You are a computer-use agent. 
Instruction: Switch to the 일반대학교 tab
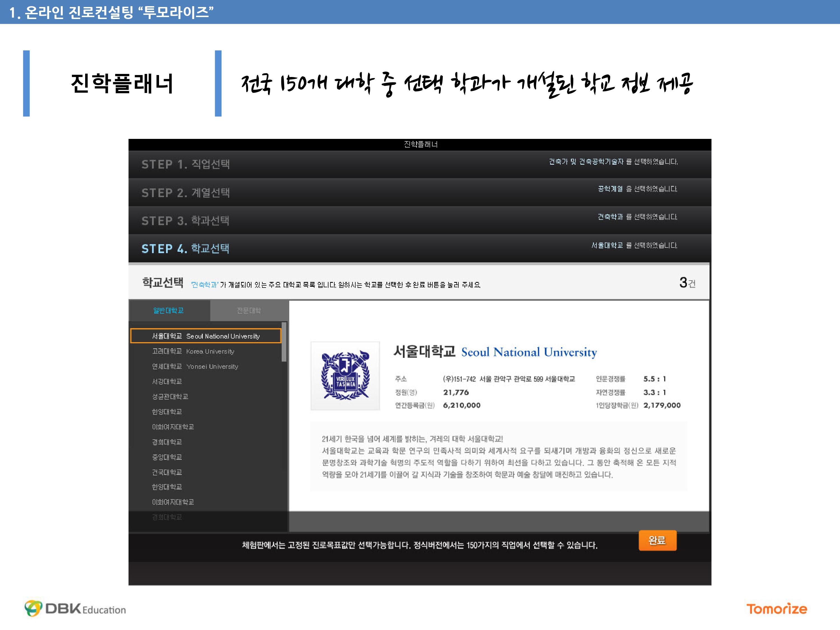169,310
